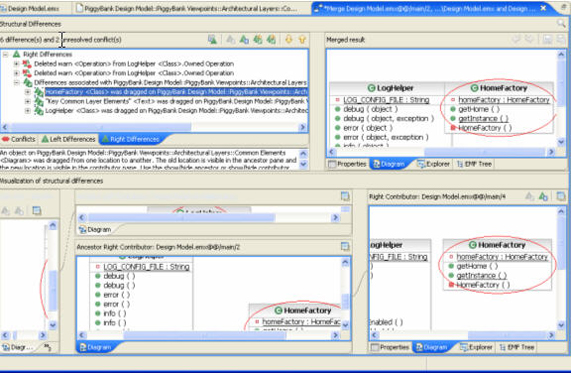The image size is (572, 374).
Task: Open Properties tab in Merged result pane
Action: (347, 164)
